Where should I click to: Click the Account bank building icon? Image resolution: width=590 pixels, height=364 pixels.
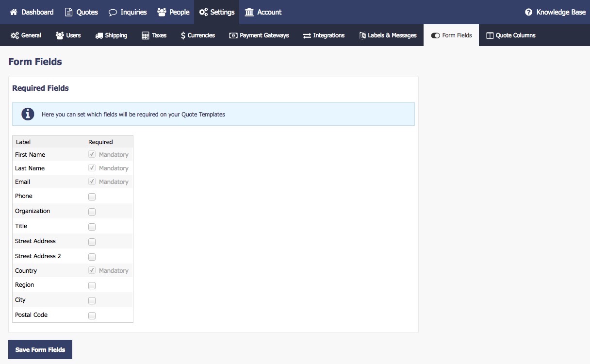(x=249, y=12)
